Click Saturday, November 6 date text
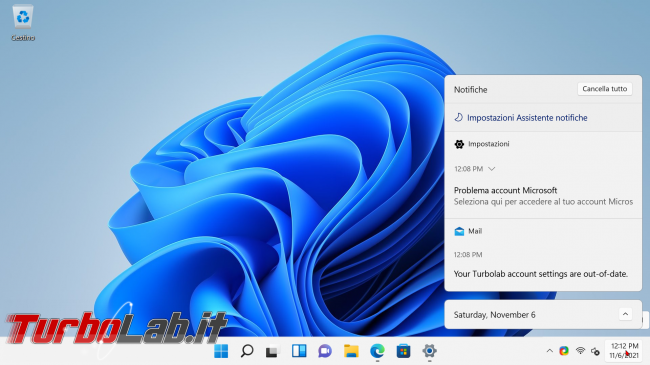Image resolution: width=650 pixels, height=365 pixels. pyautogui.click(x=495, y=315)
